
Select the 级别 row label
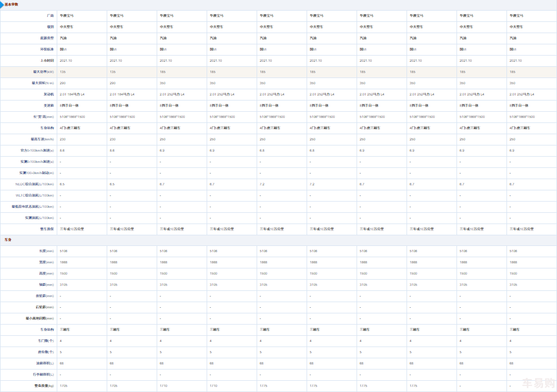click(51, 26)
